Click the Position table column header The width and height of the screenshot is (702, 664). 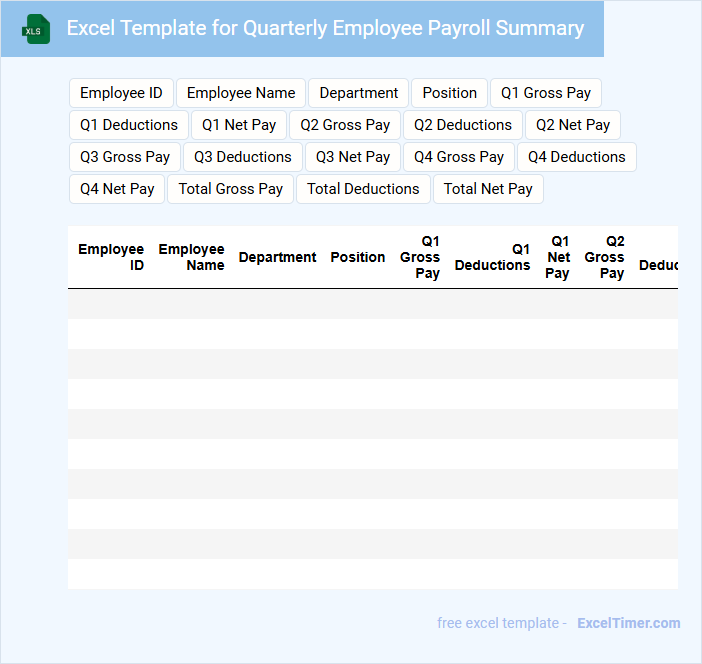(358, 257)
